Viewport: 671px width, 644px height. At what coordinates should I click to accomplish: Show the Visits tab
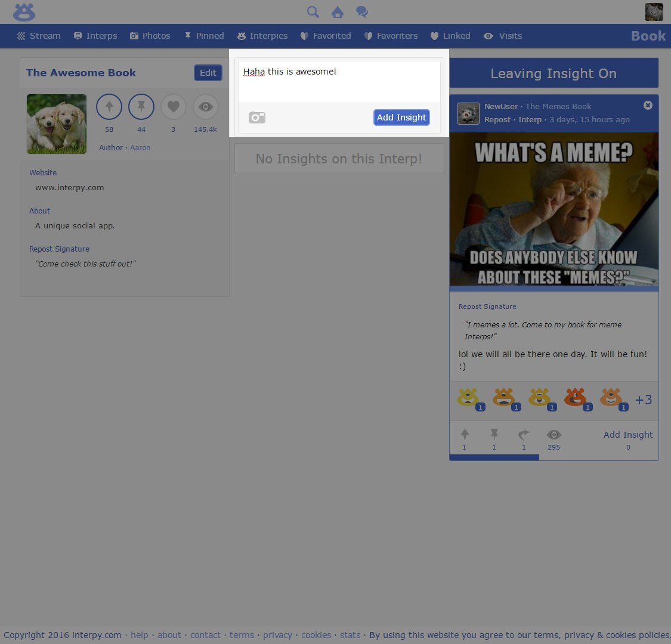pyautogui.click(x=502, y=36)
